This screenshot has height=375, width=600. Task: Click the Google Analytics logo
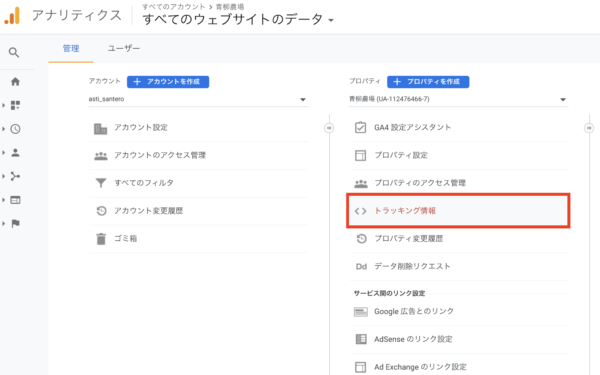tap(12, 16)
